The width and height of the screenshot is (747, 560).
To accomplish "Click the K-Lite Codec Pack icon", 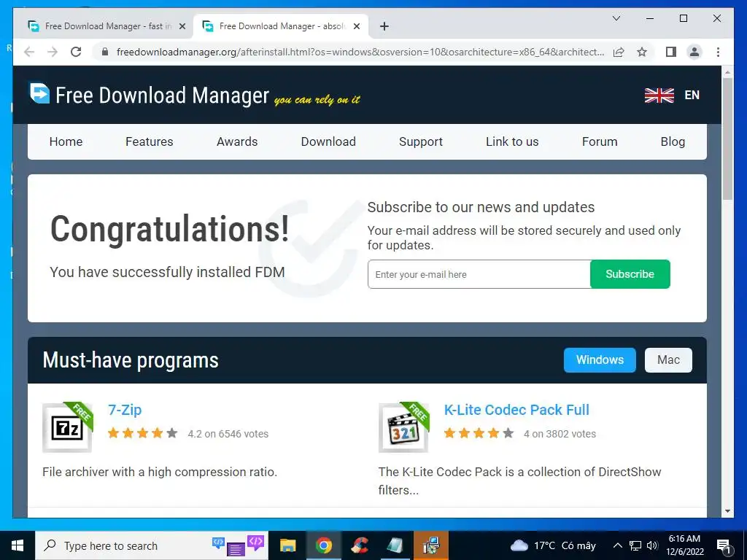I will (x=404, y=427).
